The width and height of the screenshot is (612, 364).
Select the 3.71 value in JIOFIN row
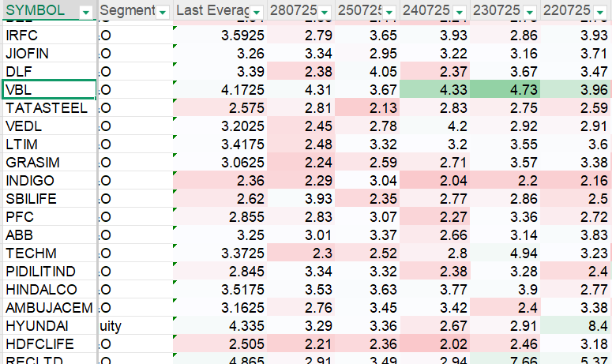(x=576, y=53)
